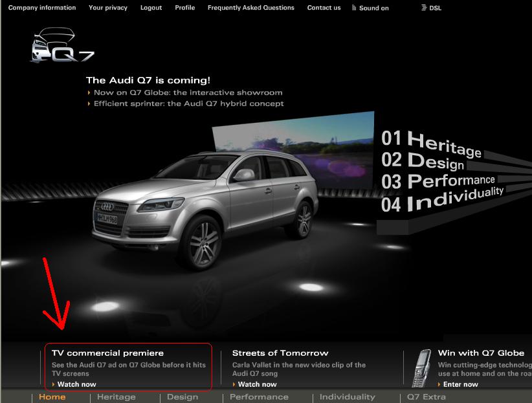
Task: Switch to the Performance bottom tab
Action: pyautogui.click(x=260, y=397)
